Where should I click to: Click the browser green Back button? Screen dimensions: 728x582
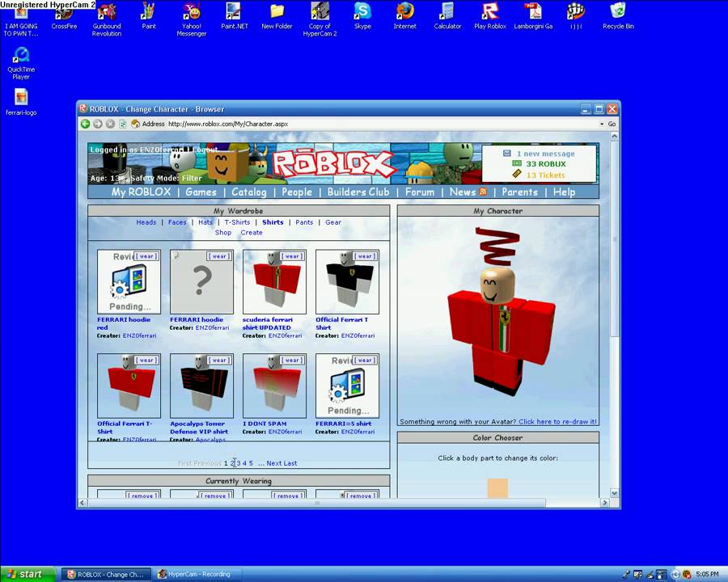click(85, 124)
